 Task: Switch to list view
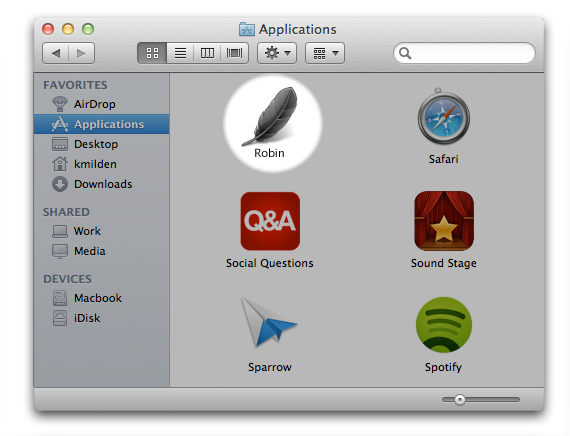click(180, 53)
